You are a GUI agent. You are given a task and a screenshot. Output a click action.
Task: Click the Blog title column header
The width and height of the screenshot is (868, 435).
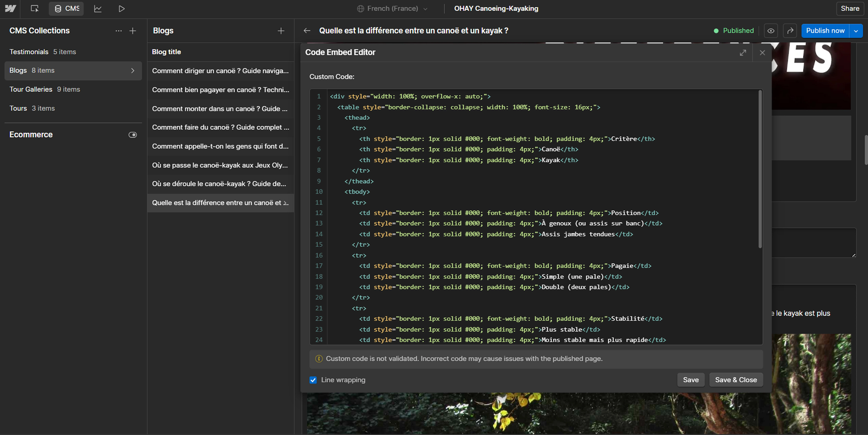[x=167, y=52]
